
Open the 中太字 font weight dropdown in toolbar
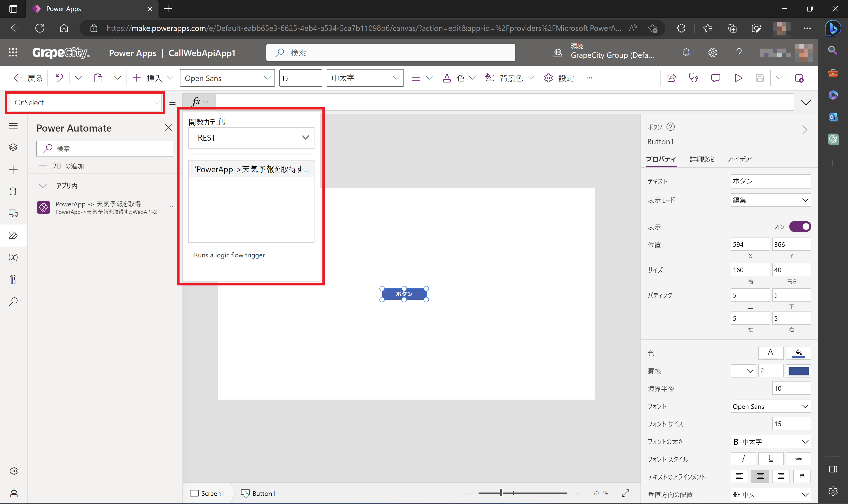pos(365,78)
